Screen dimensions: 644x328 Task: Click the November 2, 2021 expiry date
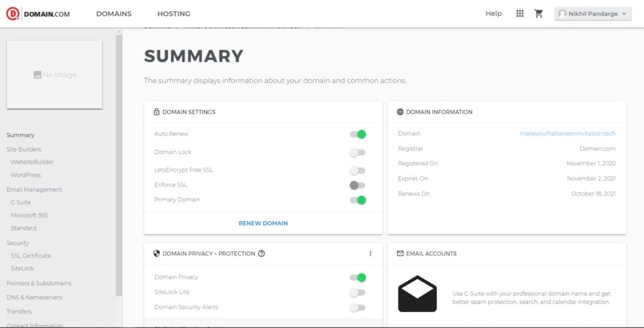click(591, 178)
